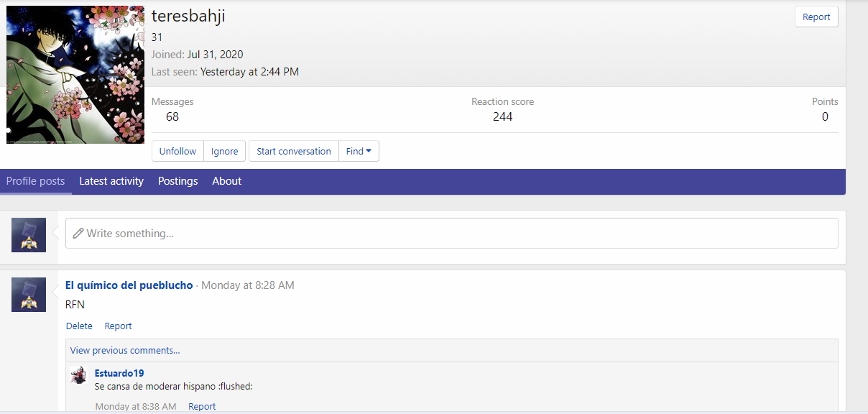Image resolution: width=868 pixels, height=414 pixels.
Task: Open the Estuardo19 username link
Action: tap(119, 373)
